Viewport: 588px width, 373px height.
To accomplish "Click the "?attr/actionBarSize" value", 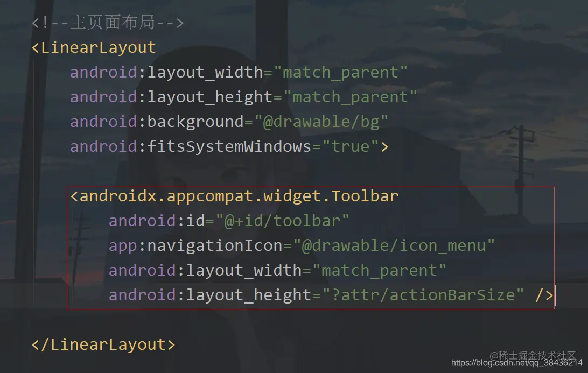I will (x=423, y=295).
